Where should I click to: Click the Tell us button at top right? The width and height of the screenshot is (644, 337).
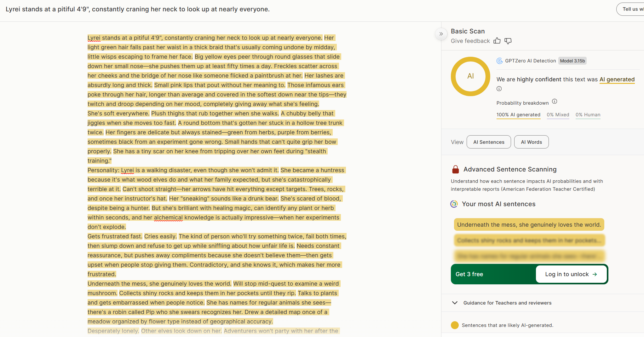pos(630,9)
